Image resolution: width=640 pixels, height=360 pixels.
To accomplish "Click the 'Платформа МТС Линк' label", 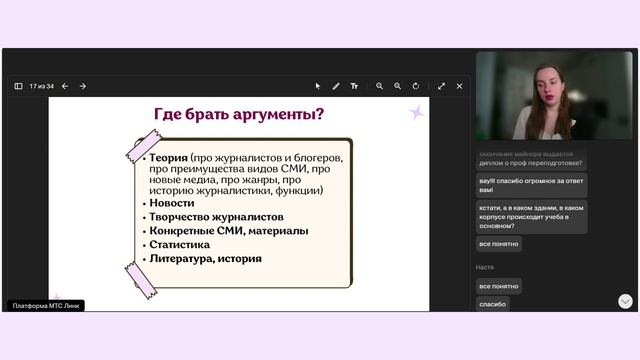I will (46, 306).
